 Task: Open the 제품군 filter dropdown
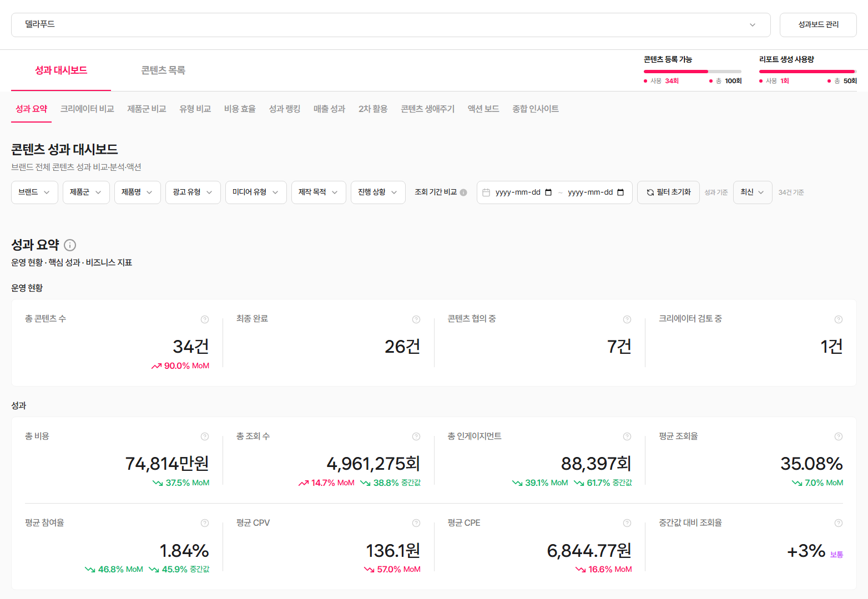[x=86, y=192]
